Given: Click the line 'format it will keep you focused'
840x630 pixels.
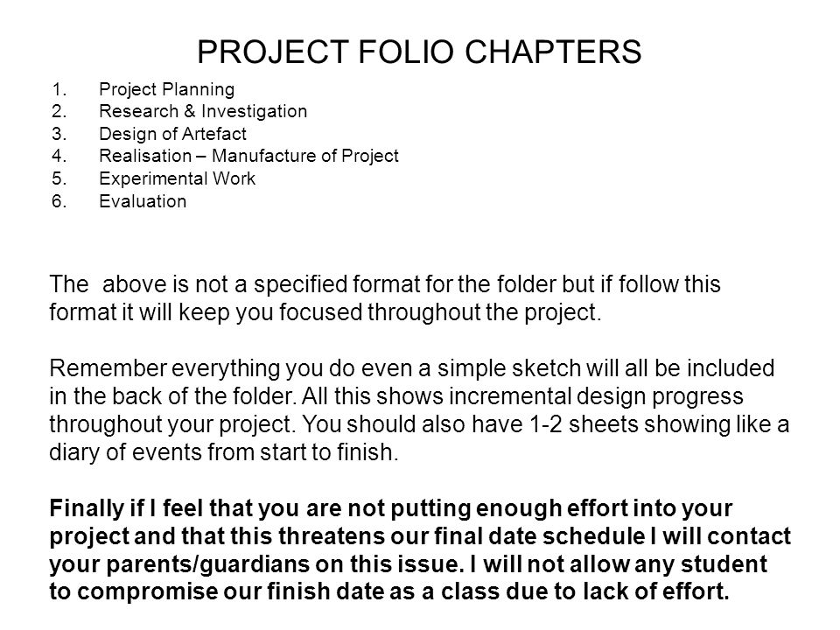Looking at the screenshot, I should pos(325,311).
